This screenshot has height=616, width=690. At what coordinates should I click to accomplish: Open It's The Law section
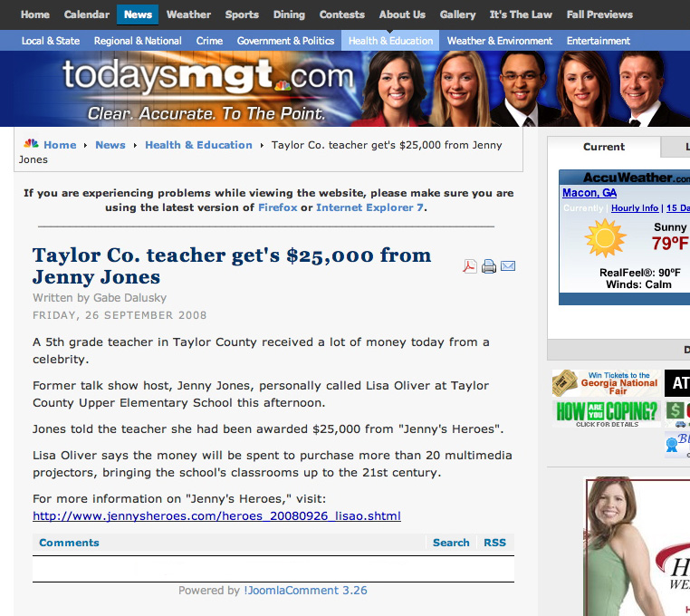pos(521,14)
